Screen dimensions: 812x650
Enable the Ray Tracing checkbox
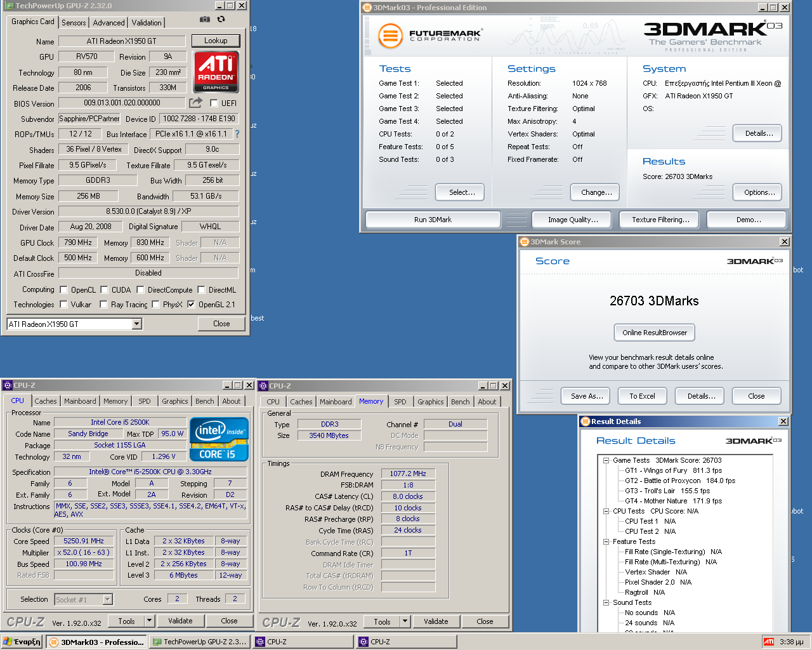pyautogui.click(x=104, y=305)
